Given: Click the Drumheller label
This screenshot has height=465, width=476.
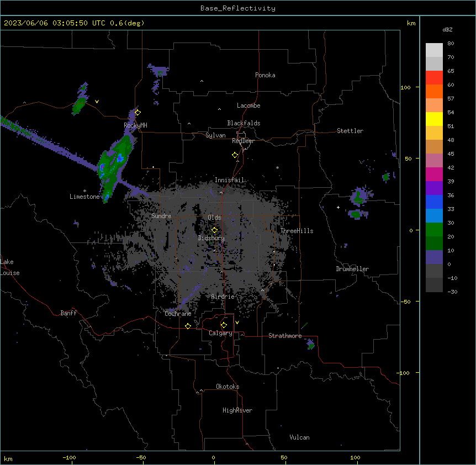Looking at the screenshot, I should 352,269.
